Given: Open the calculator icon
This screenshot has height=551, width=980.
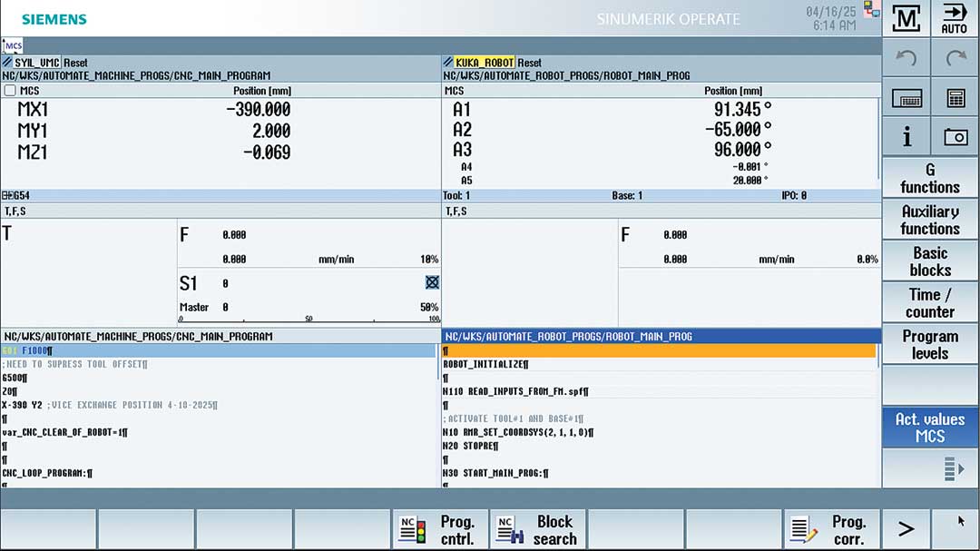Looking at the screenshot, I should (x=955, y=98).
